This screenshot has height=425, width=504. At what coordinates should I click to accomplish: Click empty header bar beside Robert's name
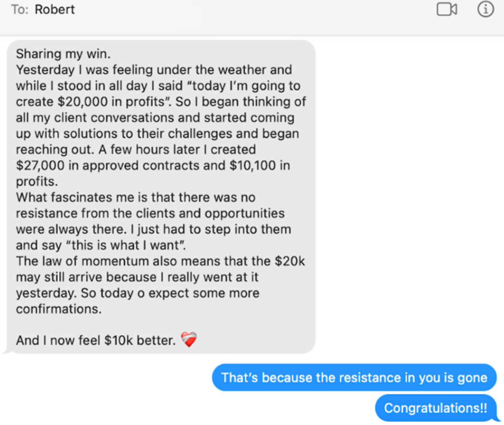tap(256, 9)
